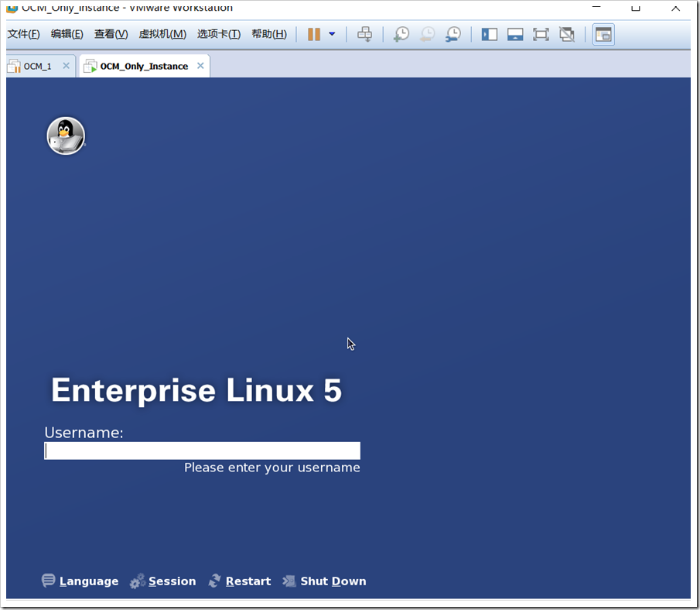Click the 'Enterprise Linux 5' heading text
The height and width of the screenshot is (610, 700).
click(x=196, y=390)
